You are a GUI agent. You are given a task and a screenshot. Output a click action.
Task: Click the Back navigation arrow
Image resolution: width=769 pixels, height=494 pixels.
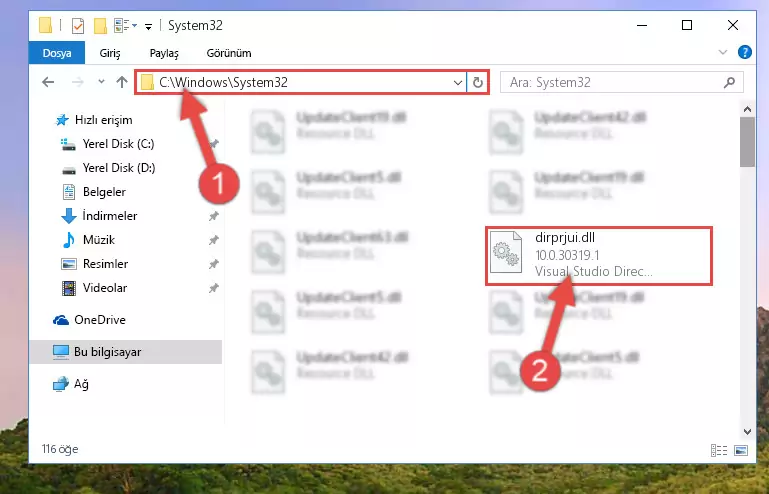click(48, 82)
